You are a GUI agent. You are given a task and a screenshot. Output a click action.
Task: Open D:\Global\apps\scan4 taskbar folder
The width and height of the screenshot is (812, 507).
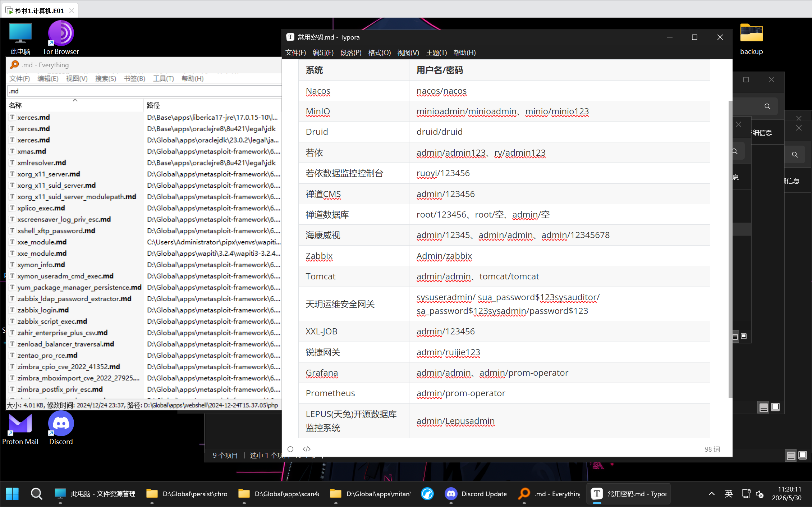279,494
